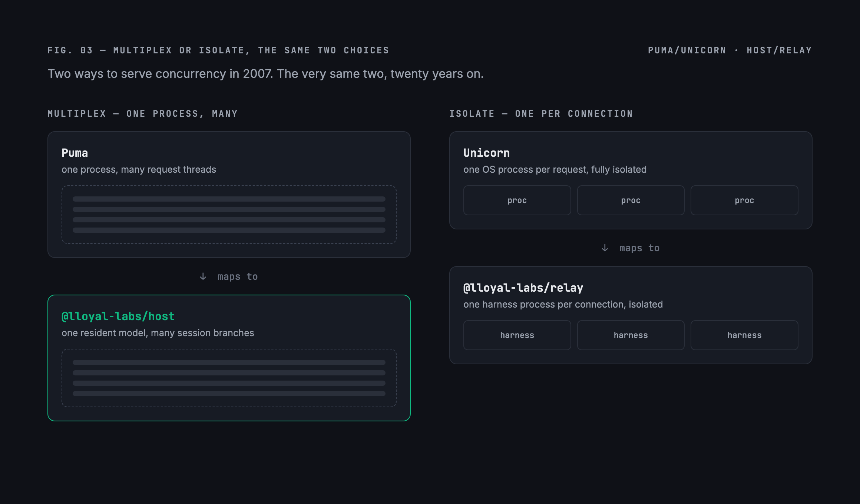Click 'maps to' label under the Puma card

tap(238, 277)
